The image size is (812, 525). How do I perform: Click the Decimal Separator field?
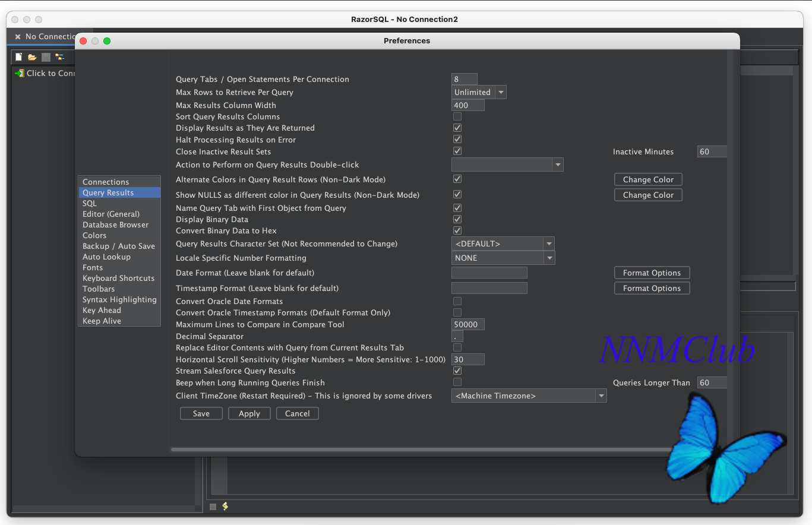457,336
